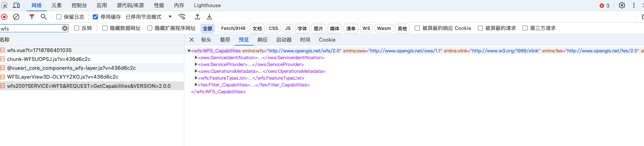Stop recording network log
Viewport: 644px width, 146px height.
point(4,17)
